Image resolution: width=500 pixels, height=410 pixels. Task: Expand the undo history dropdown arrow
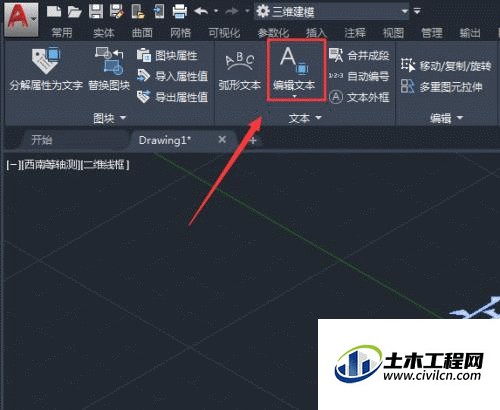pyautogui.click(x=216, y=11)
